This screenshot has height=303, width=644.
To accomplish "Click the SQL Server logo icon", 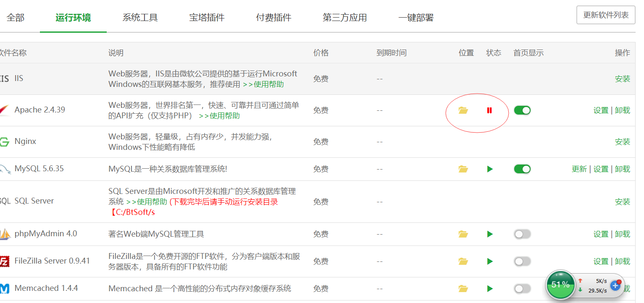I will [x=5, y=201].
